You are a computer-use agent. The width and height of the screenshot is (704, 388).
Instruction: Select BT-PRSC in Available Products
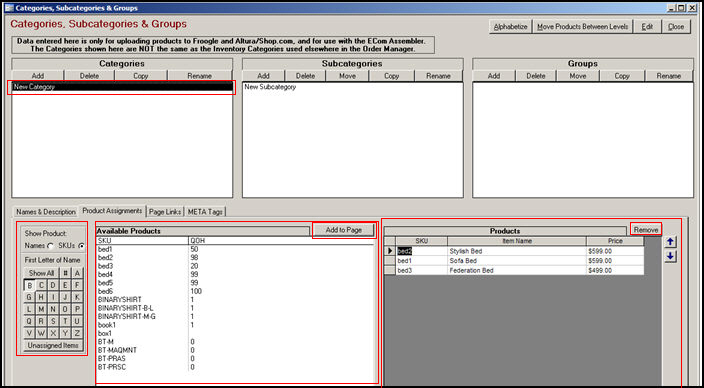[111, 367]
